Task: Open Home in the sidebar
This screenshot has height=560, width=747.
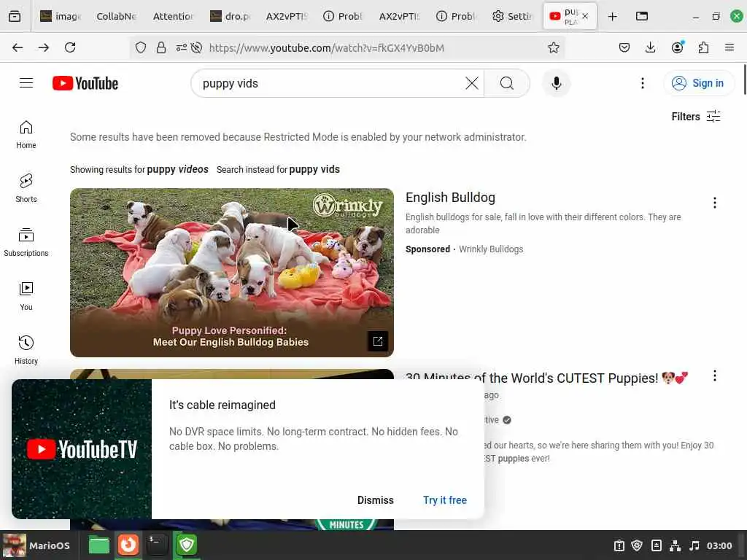Action: tap(26, 135)
